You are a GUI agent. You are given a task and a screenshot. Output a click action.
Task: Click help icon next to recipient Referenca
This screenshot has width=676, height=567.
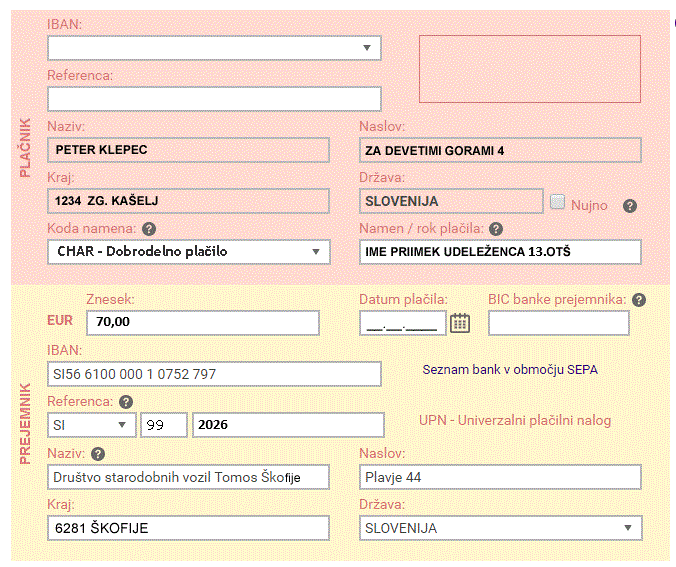click(x=126, y=402)
